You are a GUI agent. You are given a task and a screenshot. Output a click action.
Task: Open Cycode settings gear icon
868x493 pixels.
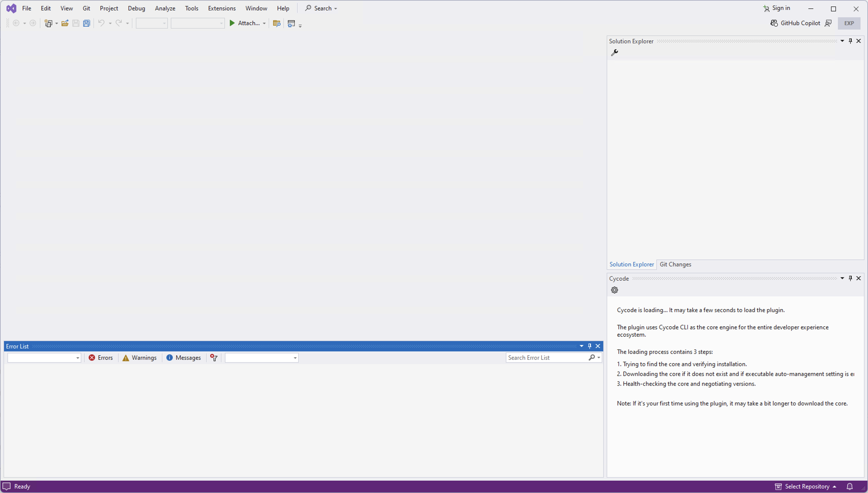click(615, 290)
